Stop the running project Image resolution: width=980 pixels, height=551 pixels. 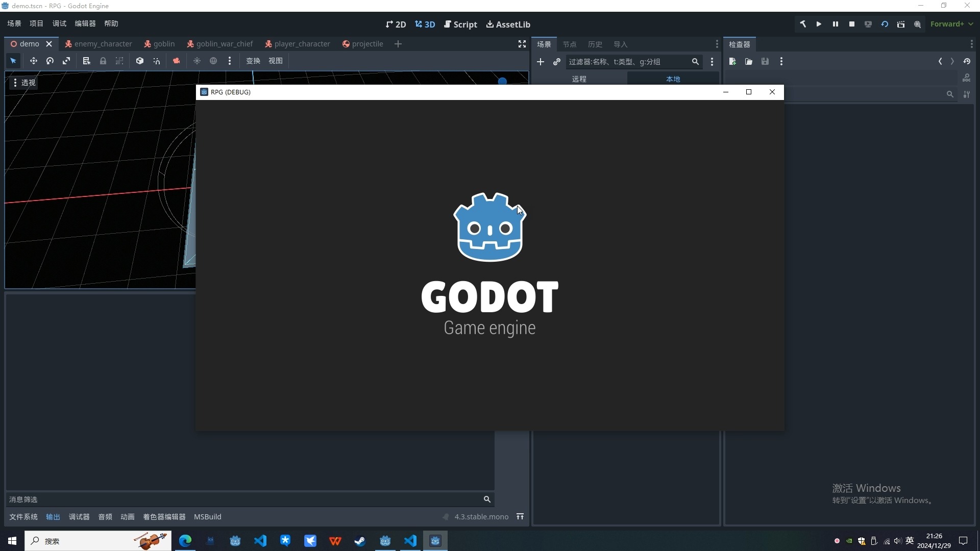click(x=852, y=24)
